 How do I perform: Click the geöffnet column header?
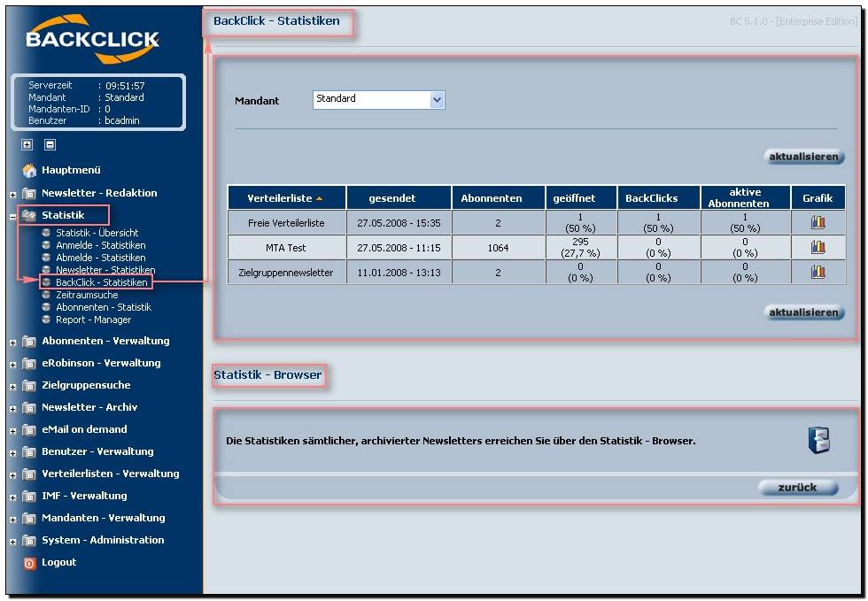click(x=581, y=197)
